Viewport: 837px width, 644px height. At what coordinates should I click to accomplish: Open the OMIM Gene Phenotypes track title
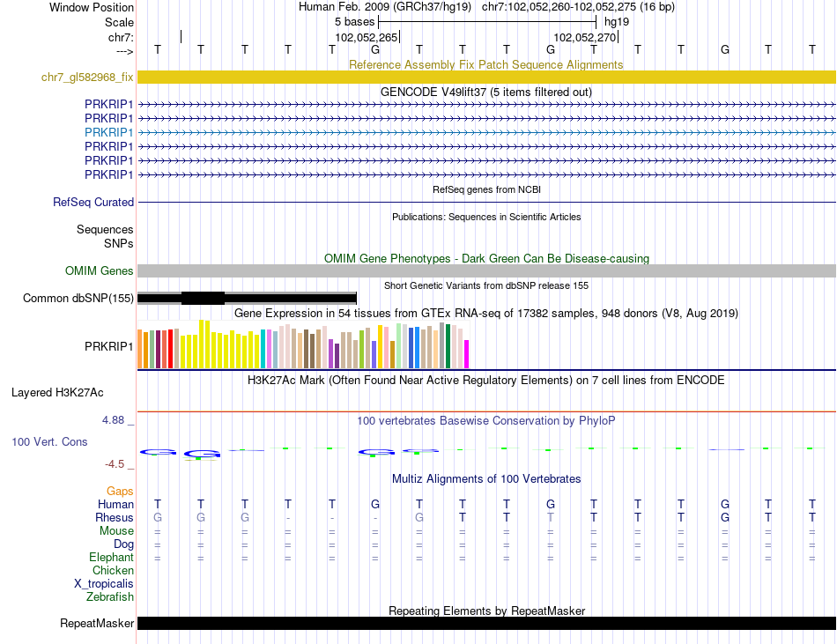(485, 258)
